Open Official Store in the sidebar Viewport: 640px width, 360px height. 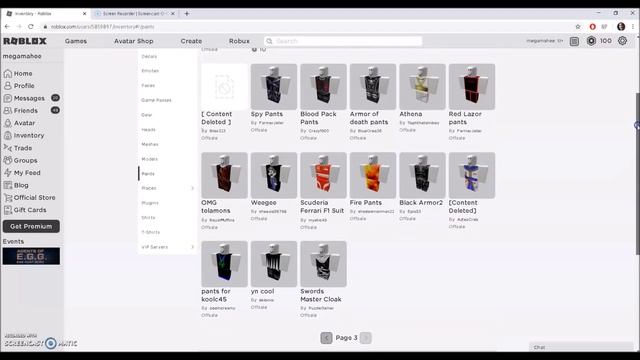pos(29,198)
